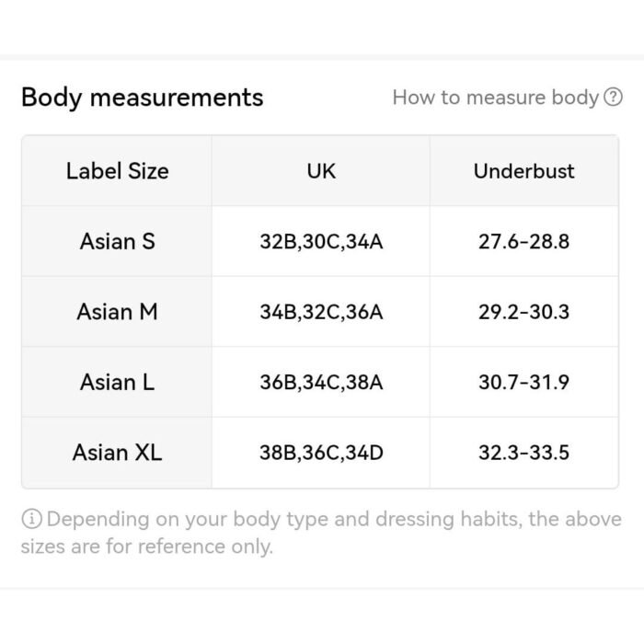Select the 36B,34C,38A UK size cell

[x=321, y=382]
